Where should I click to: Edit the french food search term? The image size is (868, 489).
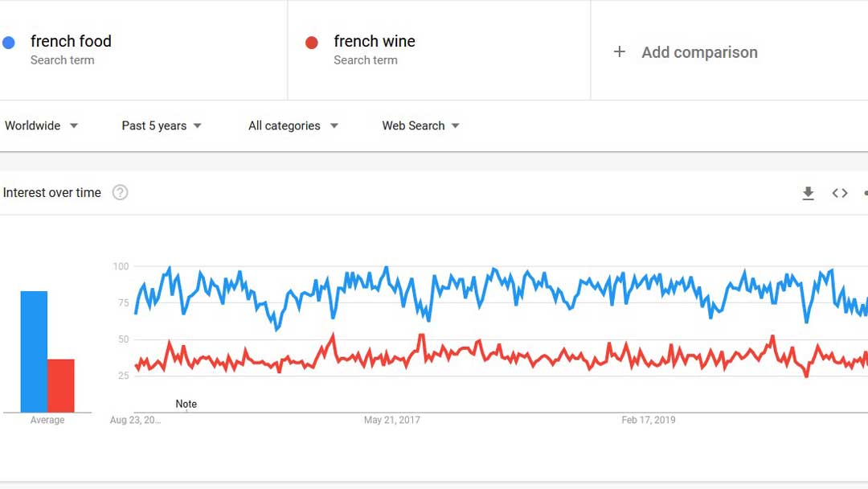[x=71, y=41]
